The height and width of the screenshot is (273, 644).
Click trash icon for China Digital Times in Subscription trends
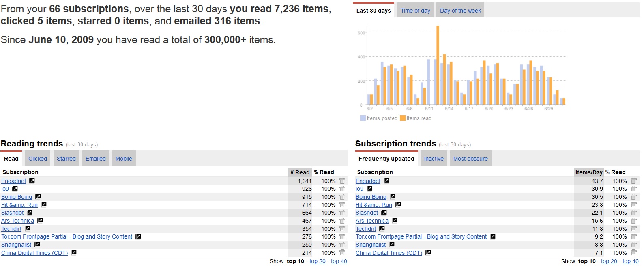coord(633,253)
